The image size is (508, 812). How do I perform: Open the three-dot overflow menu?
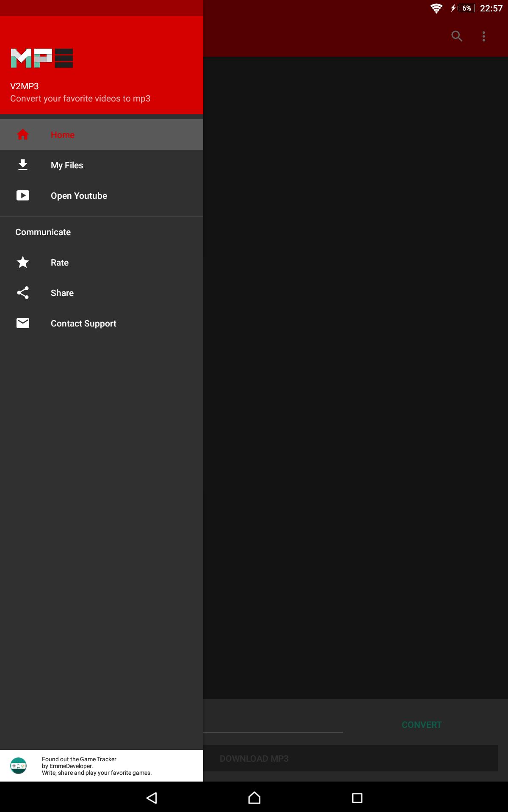484,36
